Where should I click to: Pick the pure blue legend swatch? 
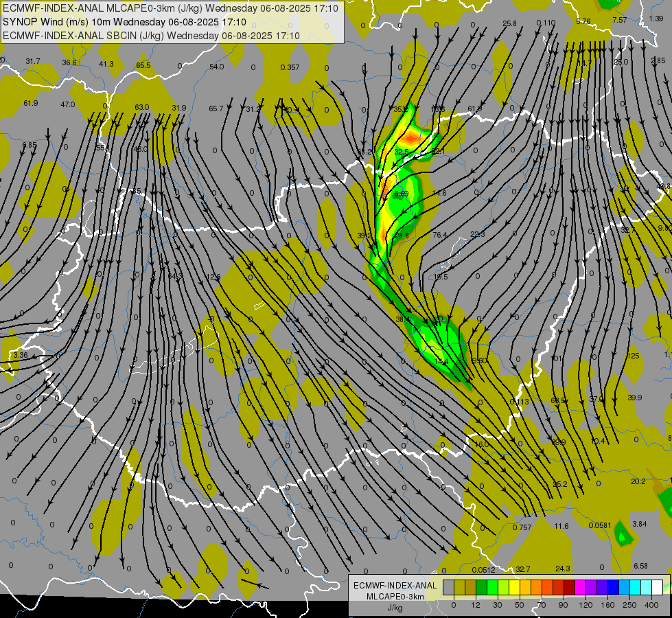[x=614, y=587]
